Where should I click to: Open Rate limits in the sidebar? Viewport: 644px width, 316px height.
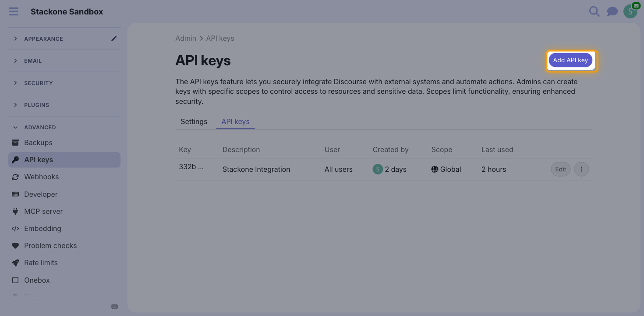64,263
